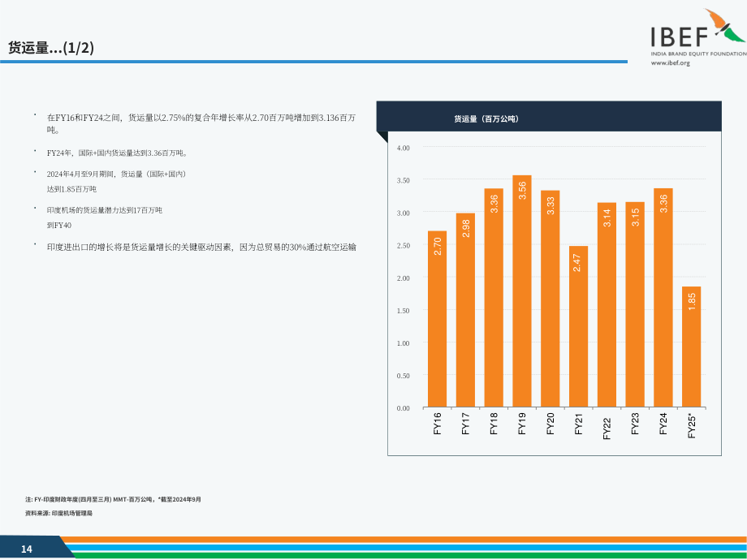747x560 pixels.
Task: Select the FY25* bar labeled 1.85
Action: (x=691, y=347)
